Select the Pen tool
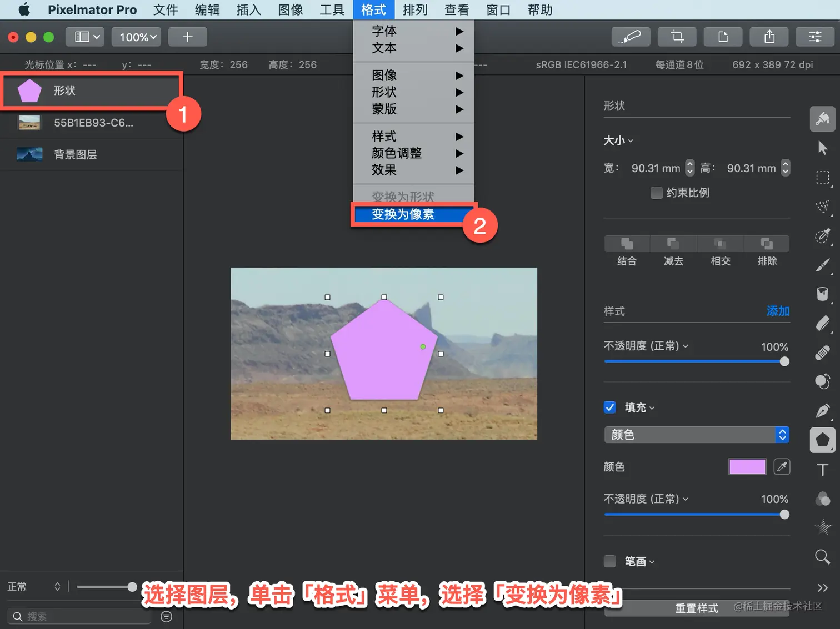This screenshot has height=629, width=840. (x=822, y=411)
